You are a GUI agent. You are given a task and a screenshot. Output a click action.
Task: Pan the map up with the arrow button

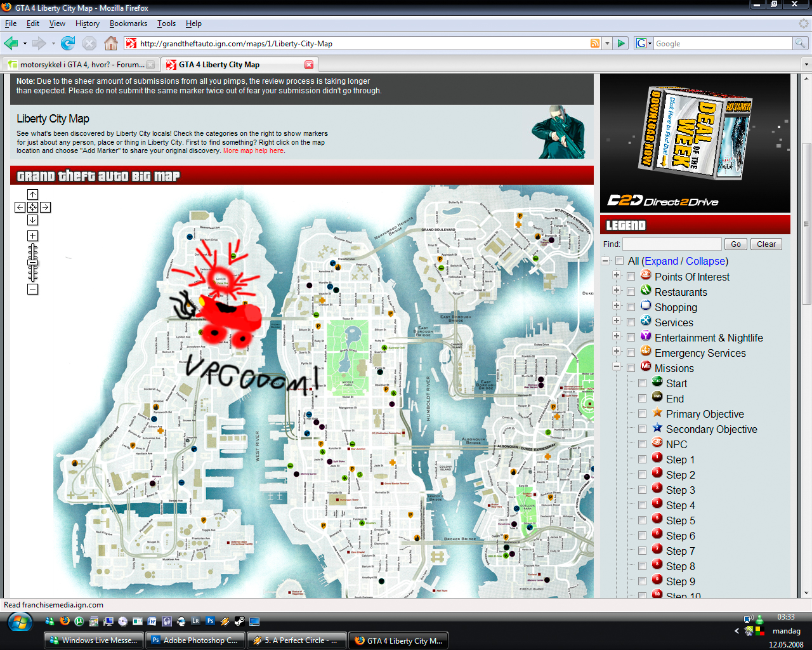pyautogui.click(x=32, y=194)
